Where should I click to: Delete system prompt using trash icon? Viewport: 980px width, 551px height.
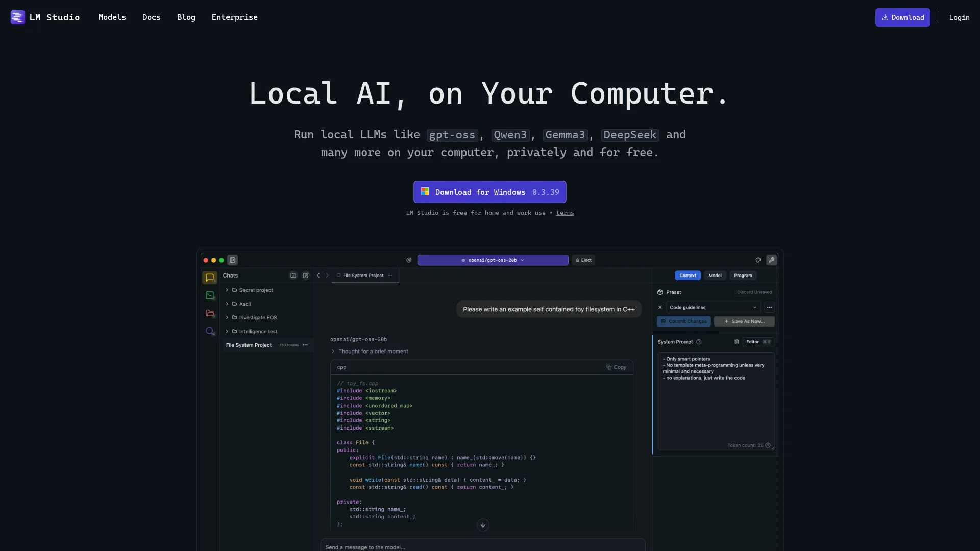click(x=737, y=342)
